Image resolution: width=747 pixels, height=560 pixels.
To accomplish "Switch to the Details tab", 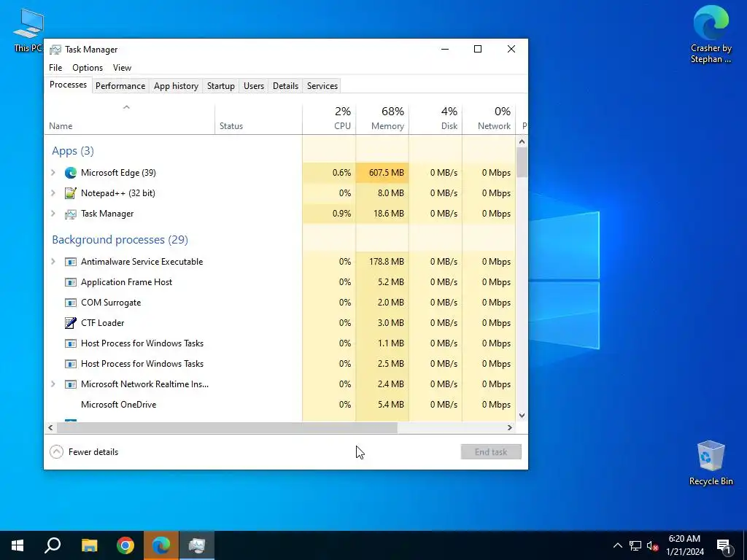I will click(x=285, y=86).
